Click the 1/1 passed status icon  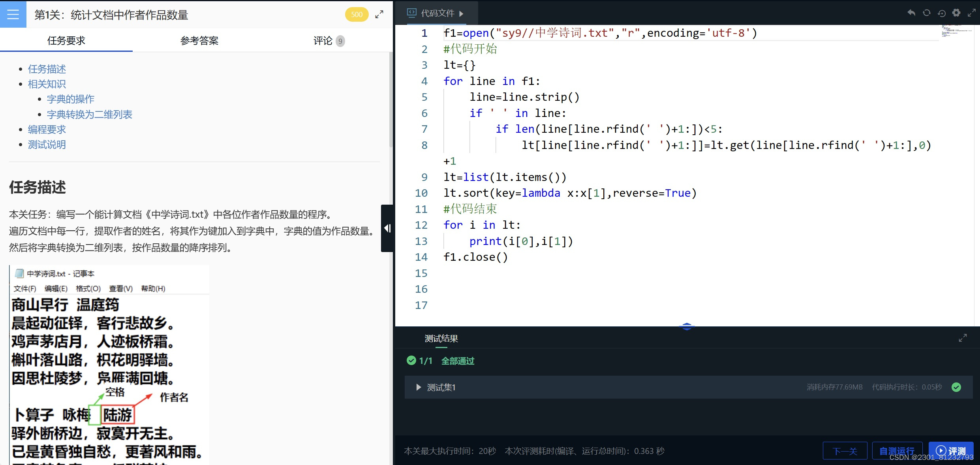click(x=411, y=360)
